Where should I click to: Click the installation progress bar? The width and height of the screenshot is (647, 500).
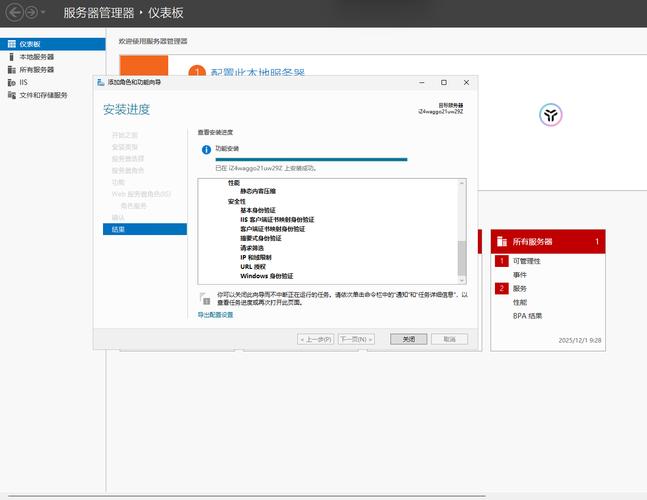(x=311, y=159)
